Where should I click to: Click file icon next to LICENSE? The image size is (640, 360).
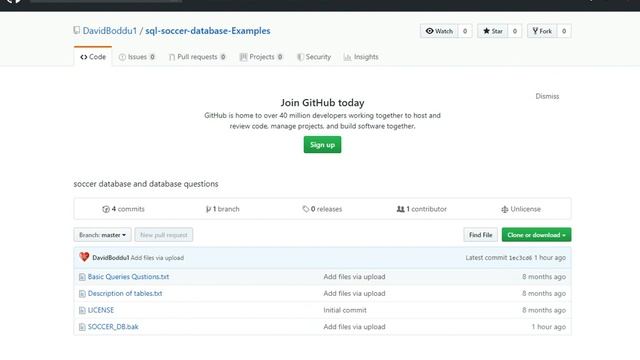pyautogui.click(x=82, y=311)
